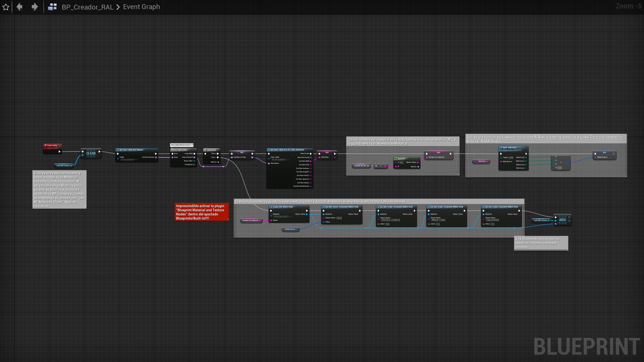
Task: Click the blueprint graph grid icon
Action: pos(52,7)
